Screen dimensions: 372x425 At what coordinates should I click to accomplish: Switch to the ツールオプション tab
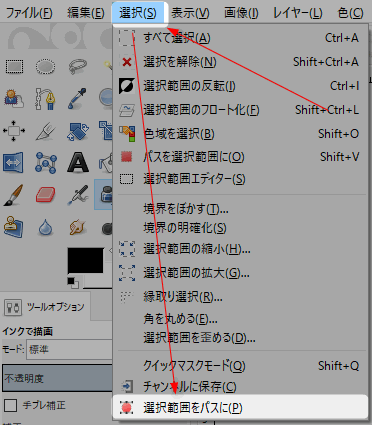click(x=44, y=307)
